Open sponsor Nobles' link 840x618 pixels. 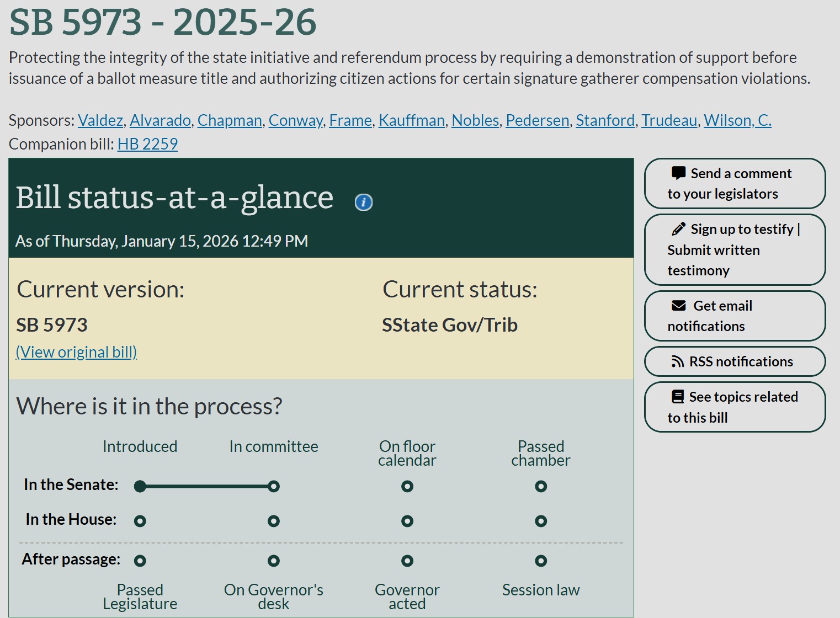[x=476, y=120]
